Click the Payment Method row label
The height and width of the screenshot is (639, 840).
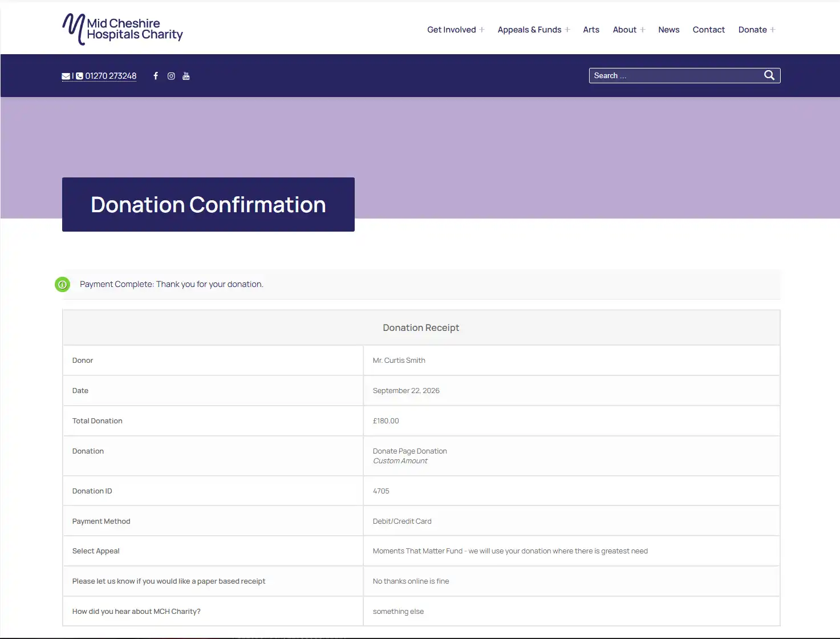pos(102,521)
